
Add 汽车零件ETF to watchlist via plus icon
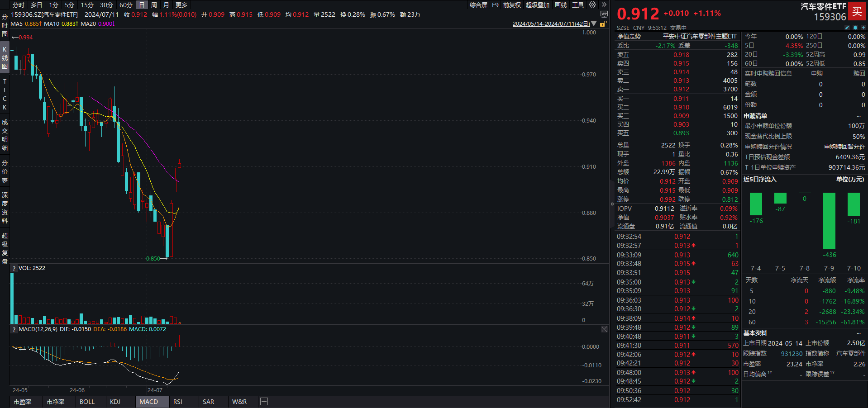[863, 27]
